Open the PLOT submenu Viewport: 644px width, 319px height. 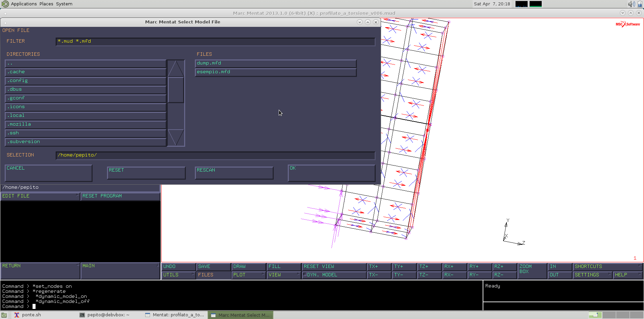coord(249,275)
